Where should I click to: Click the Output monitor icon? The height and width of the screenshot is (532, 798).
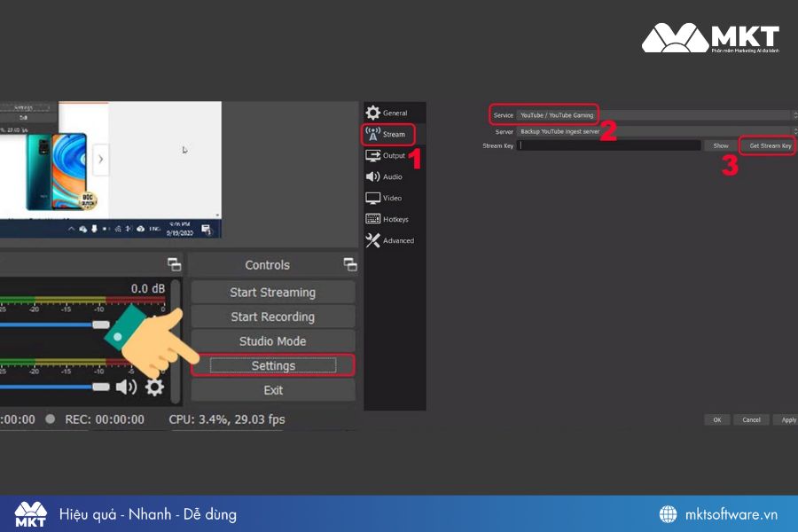[x=372, y=155]
